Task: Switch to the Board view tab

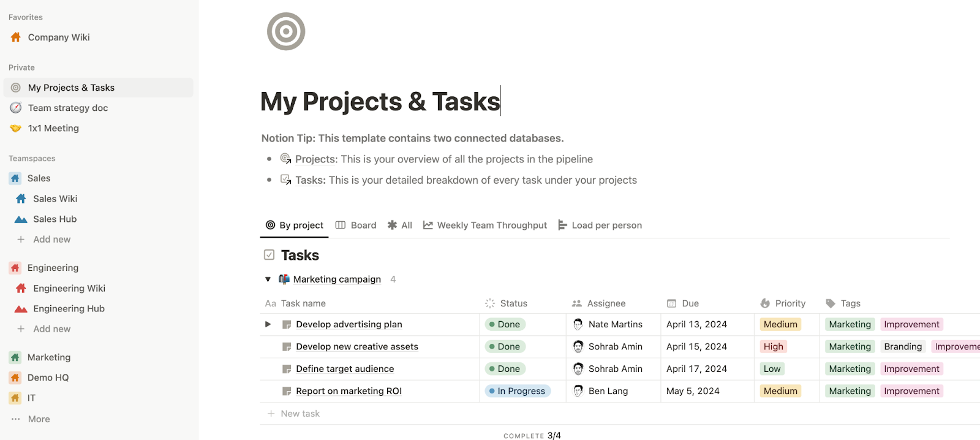Action: click(356, 226)
